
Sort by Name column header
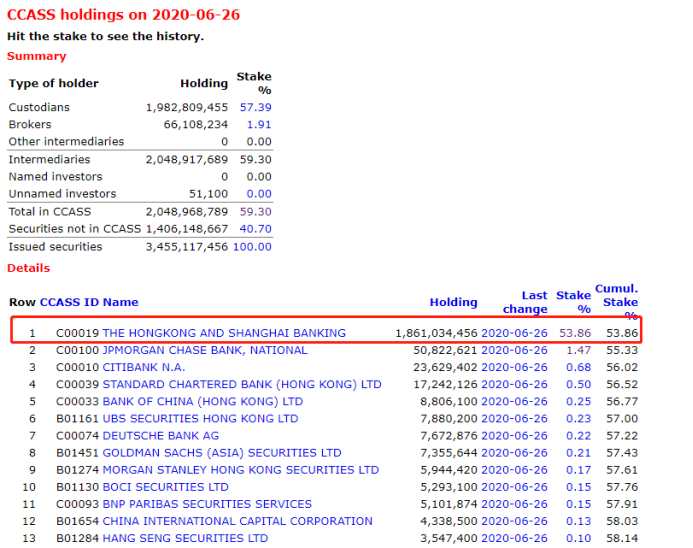121,302
